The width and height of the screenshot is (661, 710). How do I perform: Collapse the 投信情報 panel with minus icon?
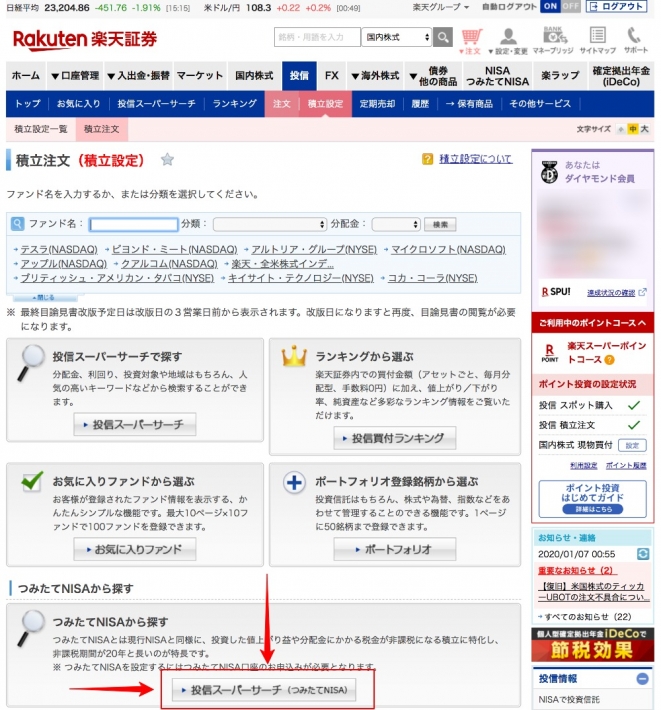(642, 678)
